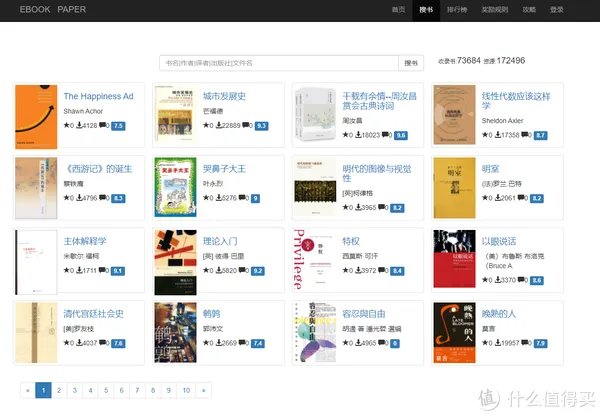Open the 攻略 navbar item

click(529, 10)
